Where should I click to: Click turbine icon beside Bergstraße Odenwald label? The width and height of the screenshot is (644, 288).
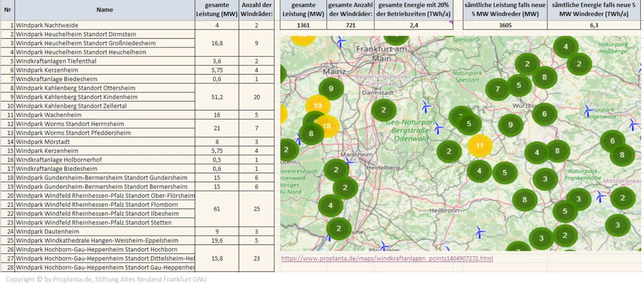[x=439, y=128]
